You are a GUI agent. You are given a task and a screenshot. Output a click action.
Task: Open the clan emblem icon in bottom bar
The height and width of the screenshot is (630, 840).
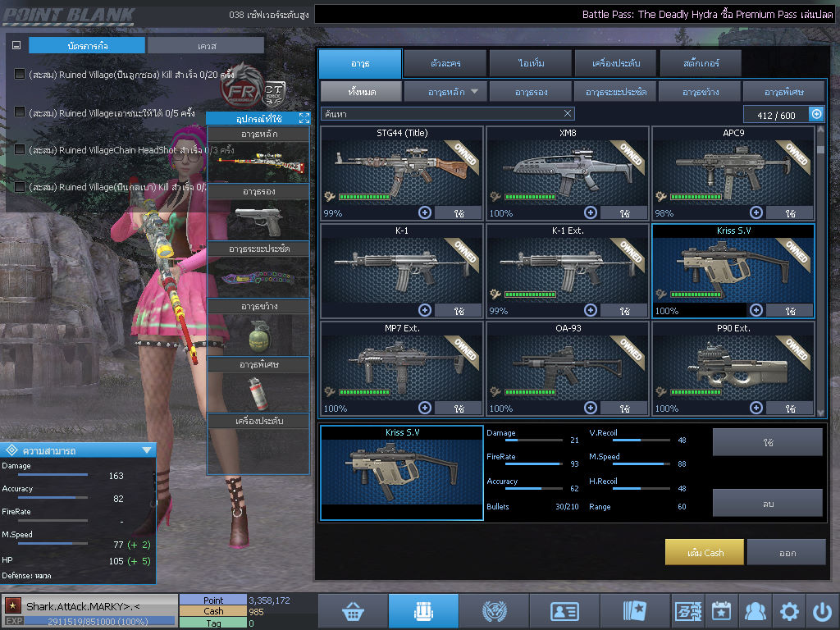click(x=494, y=610)
